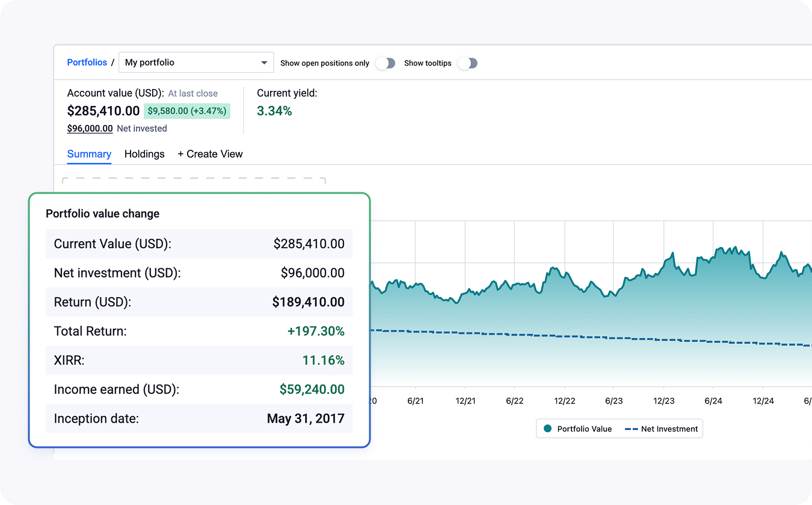812x505 pixels.
Task: Switch to the Holdings tab
Action: coord(144,154)
